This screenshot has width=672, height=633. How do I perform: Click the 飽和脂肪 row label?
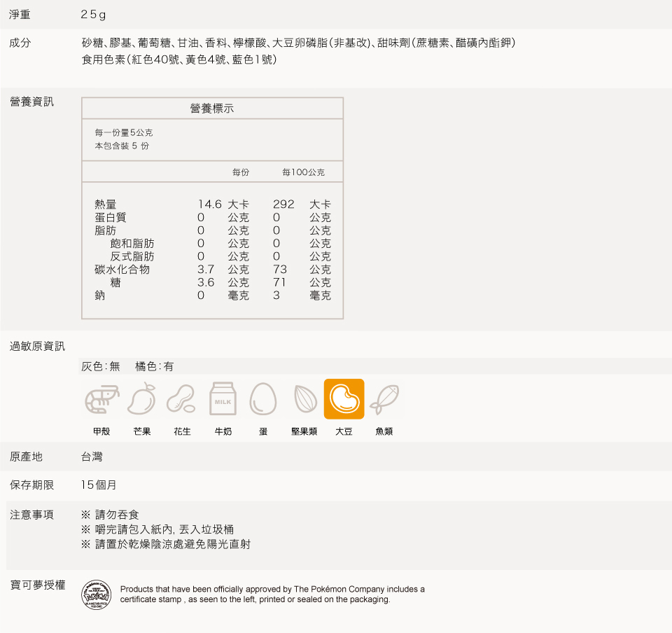pos(132,244)
